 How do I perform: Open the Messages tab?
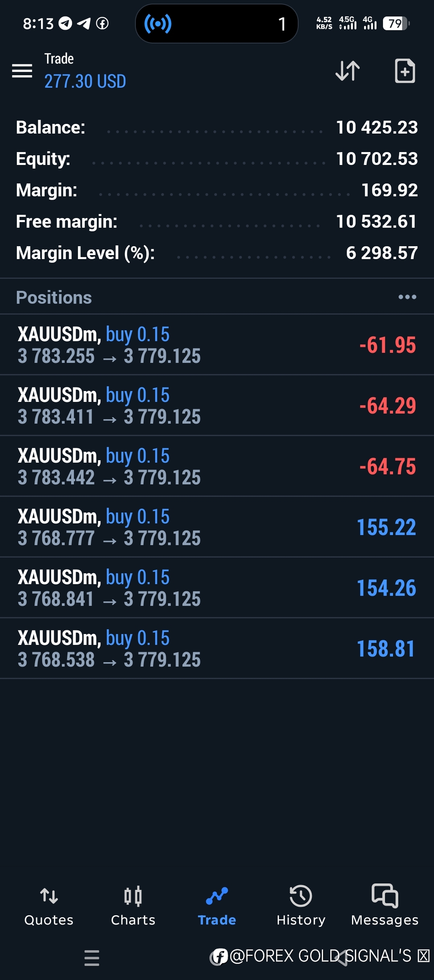point(385,905)
